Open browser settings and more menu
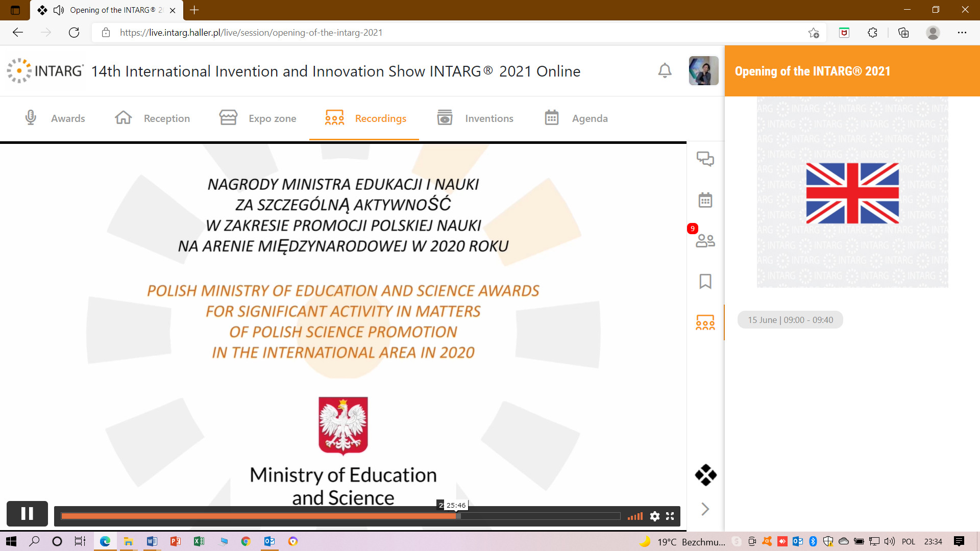 [962, 33]
